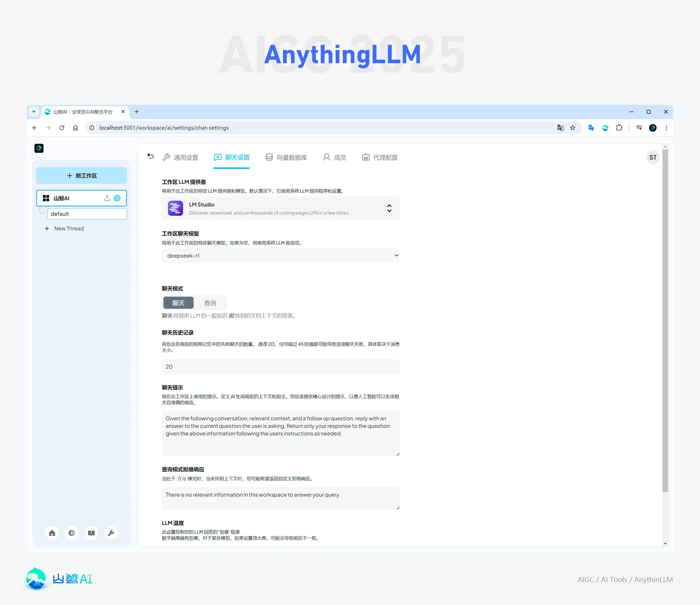700x605 pixels.
Task: Click the site information icon in address bar
Action: click(92, 128)
